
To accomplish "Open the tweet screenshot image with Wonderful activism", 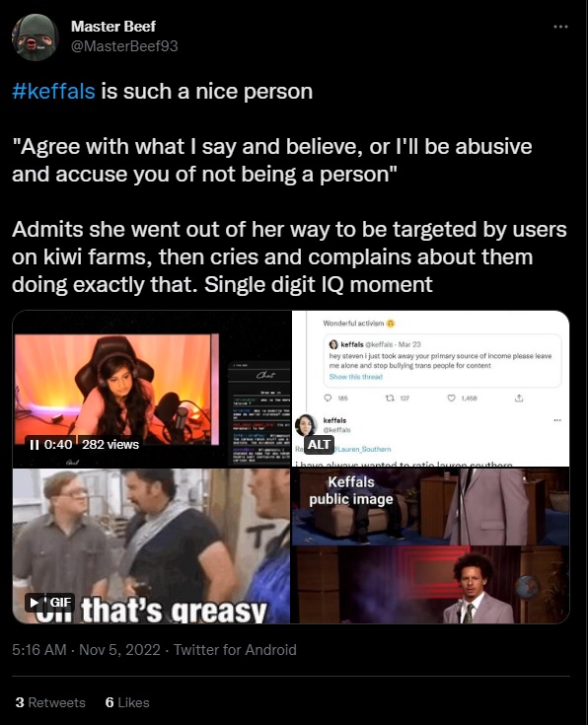I will point(431,389).
